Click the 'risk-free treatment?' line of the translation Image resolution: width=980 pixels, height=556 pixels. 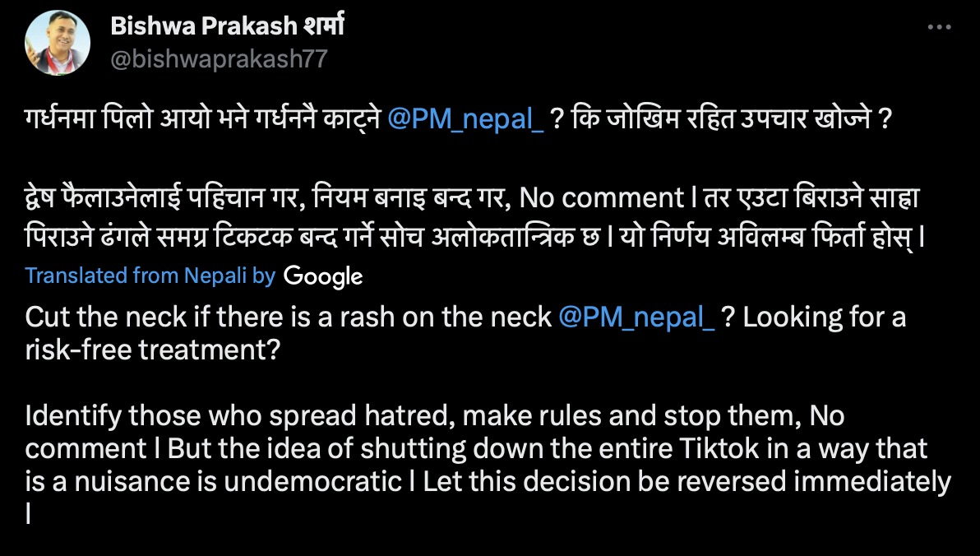click(153, 350)
